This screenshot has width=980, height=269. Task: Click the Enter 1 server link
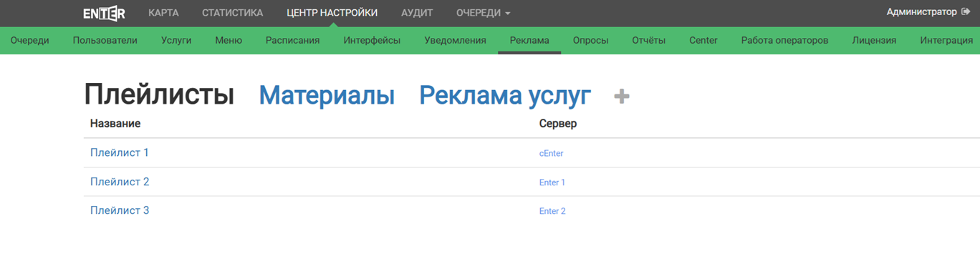tap(552, 182)
